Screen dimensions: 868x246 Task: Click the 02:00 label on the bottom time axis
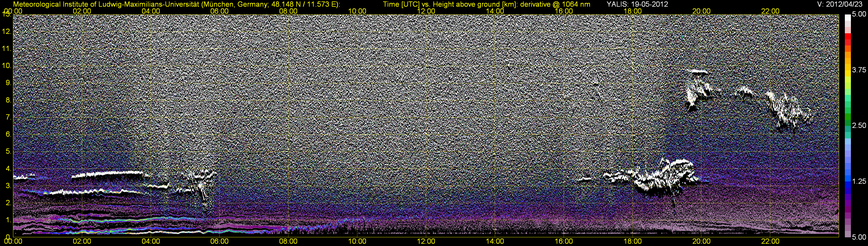pos(82,241)
